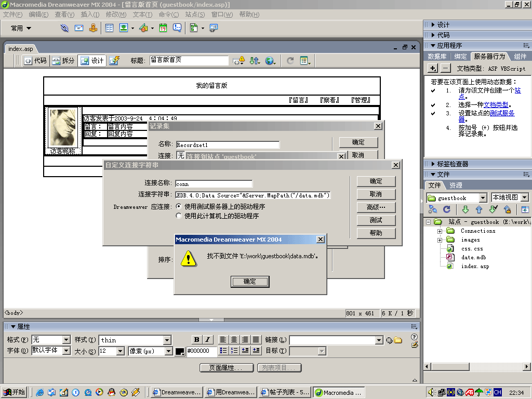The height and width of the screenshot is (399, 532).
Task: Switch to the 数据库 tab
Action: 437,56
